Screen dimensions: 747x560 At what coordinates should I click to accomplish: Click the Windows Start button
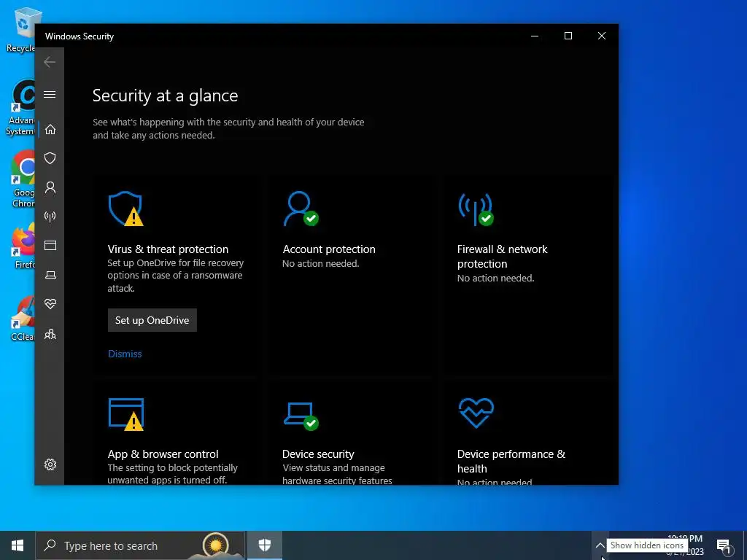point(18,545)
